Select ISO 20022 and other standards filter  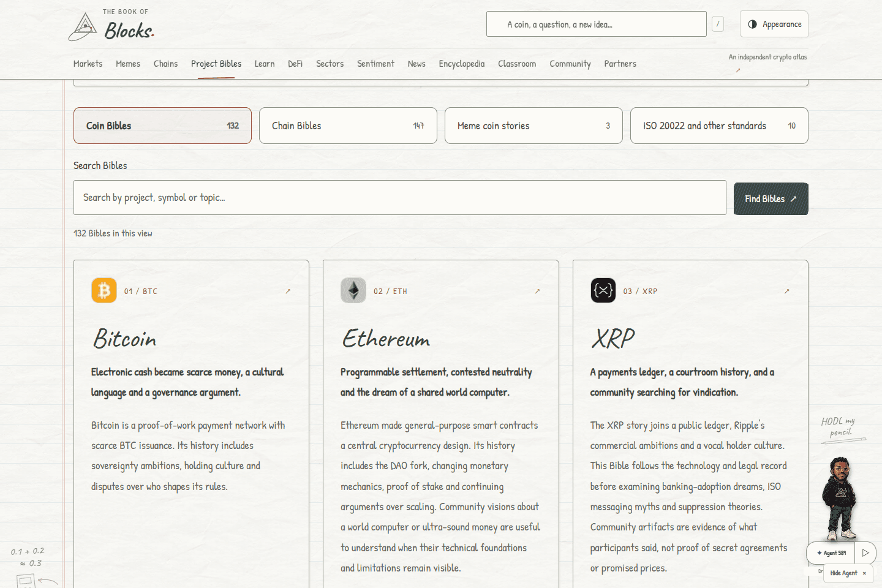coord(719,126)
